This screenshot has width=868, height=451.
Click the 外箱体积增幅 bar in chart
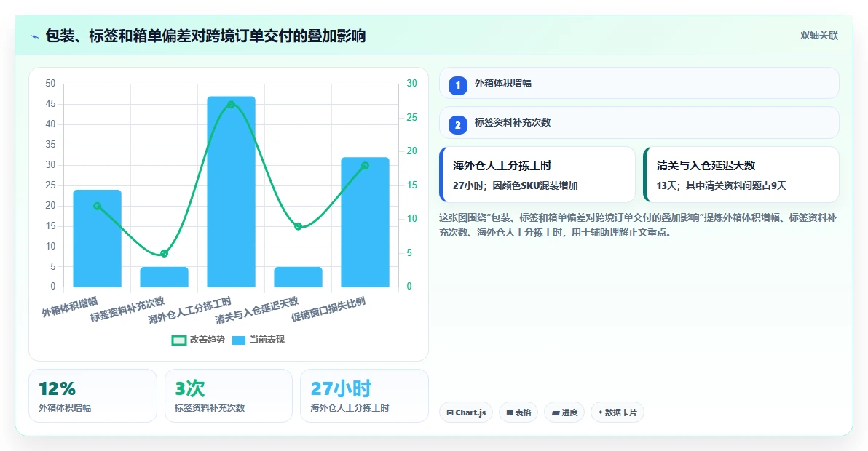click(98, 238)
